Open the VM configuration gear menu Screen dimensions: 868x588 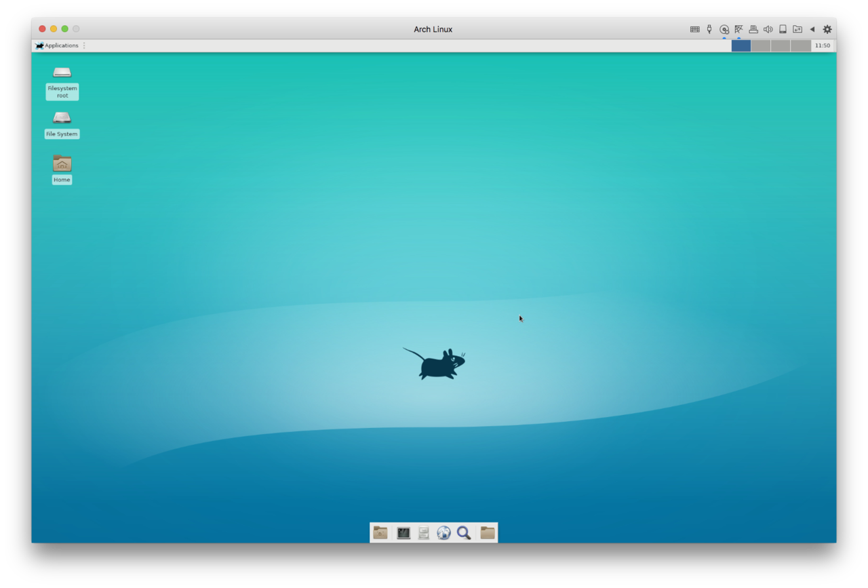pyautogui.click(x=827, y=29)
